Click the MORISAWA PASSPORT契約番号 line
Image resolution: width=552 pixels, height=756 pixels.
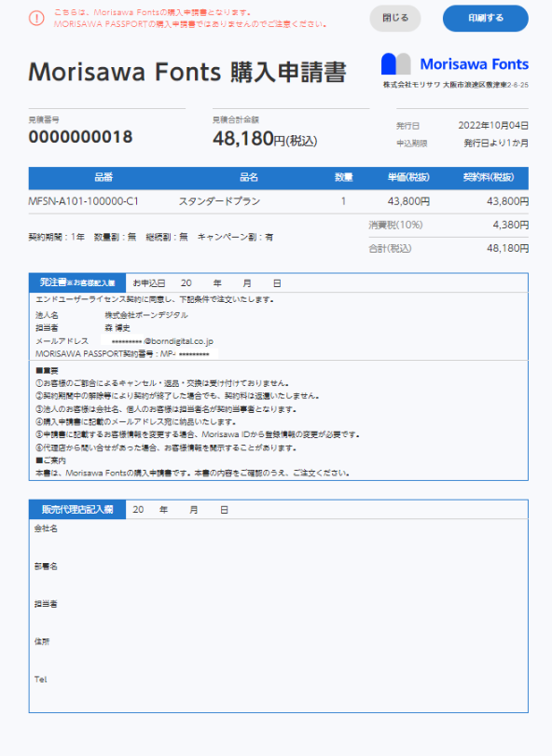click(122, 354)
